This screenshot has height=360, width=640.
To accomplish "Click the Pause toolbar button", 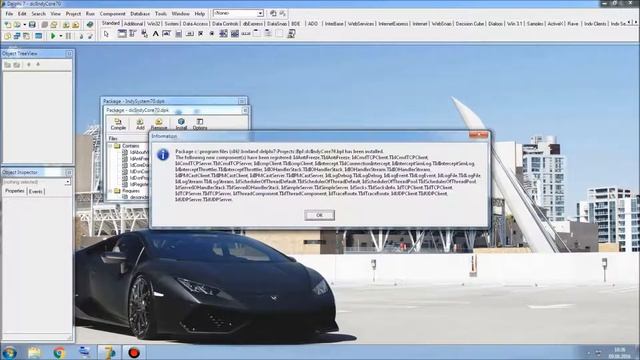I will tap(69, 36).
